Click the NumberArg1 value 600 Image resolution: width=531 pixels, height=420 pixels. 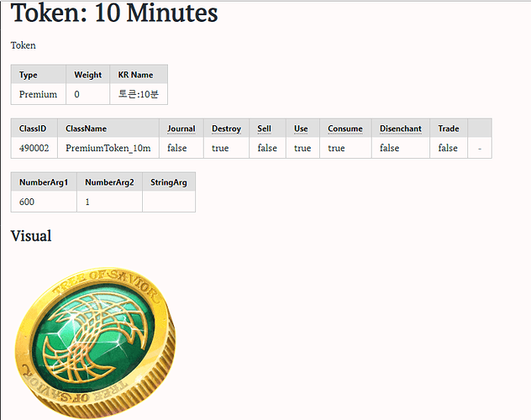pos(27,202)
